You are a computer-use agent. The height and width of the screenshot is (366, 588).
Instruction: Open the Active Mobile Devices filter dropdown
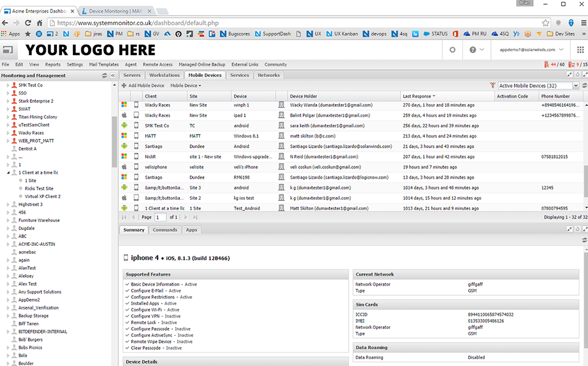[x=576, y=85]
